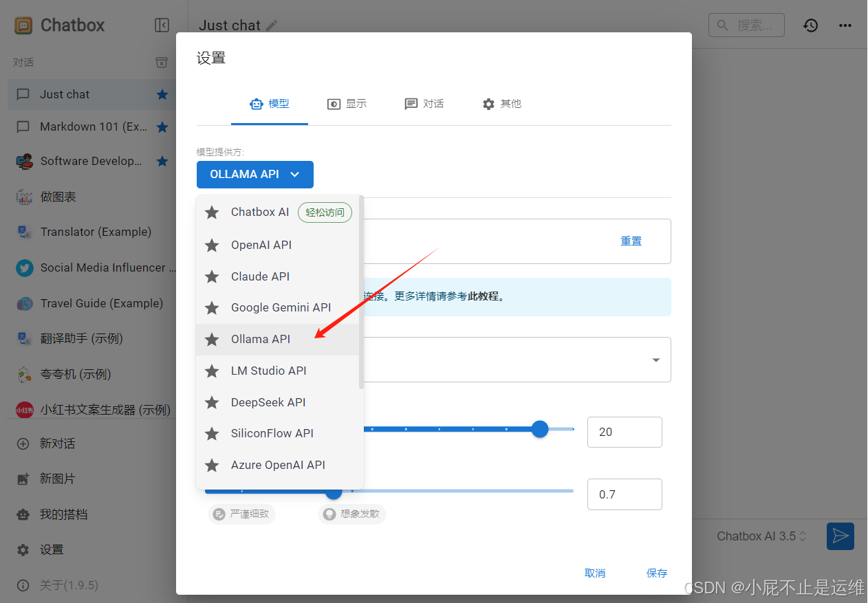Viewport: 868px width, 603px height.
Task: Click the temperature field showing 0.7
Action: 625,494
